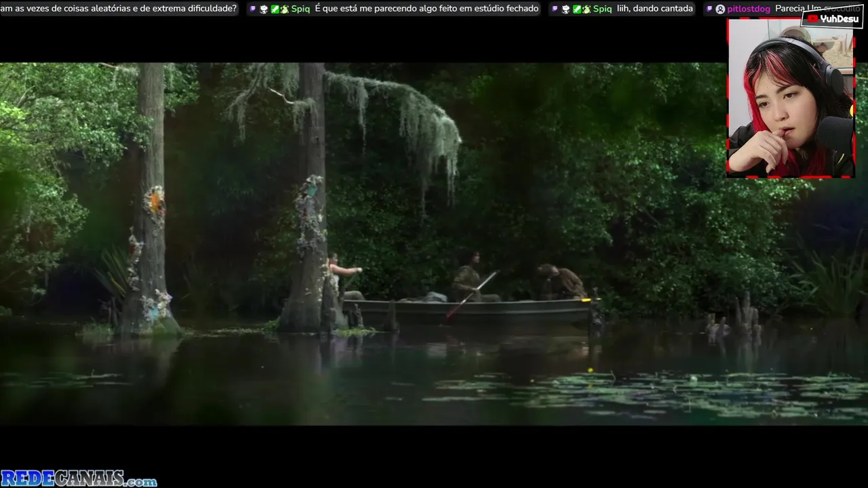Click the message 'Iiih, dando cantada'

coord(654,9)
